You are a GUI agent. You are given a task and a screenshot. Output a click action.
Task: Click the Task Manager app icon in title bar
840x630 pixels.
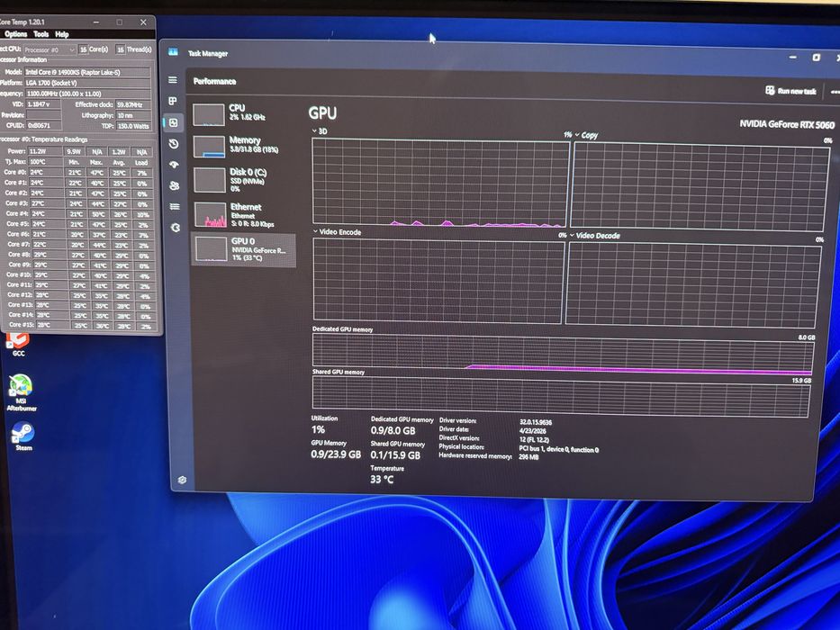tap(173, 52)
